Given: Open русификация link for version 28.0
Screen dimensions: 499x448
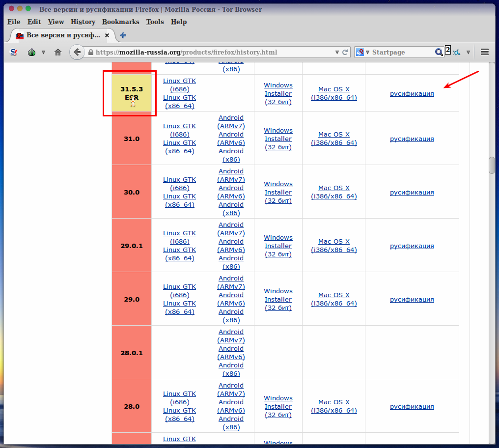Looking at the screenshot, I should click(412, 406).
